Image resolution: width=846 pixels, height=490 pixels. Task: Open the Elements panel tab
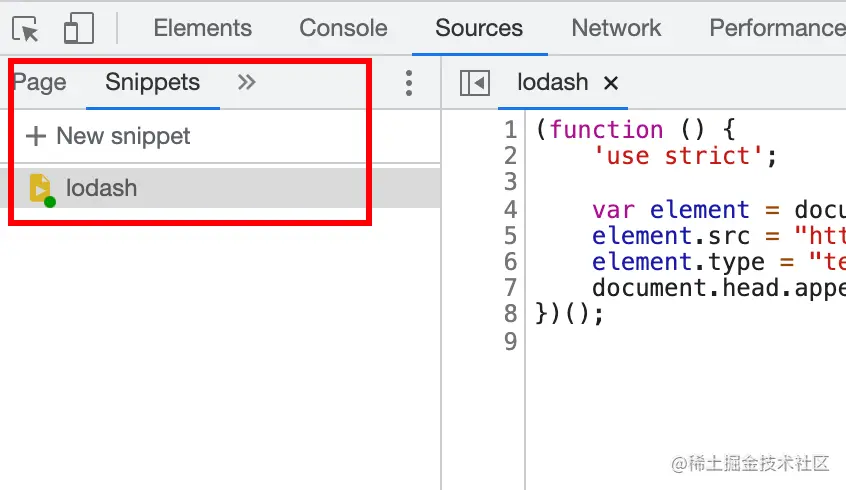pos(202,28)
